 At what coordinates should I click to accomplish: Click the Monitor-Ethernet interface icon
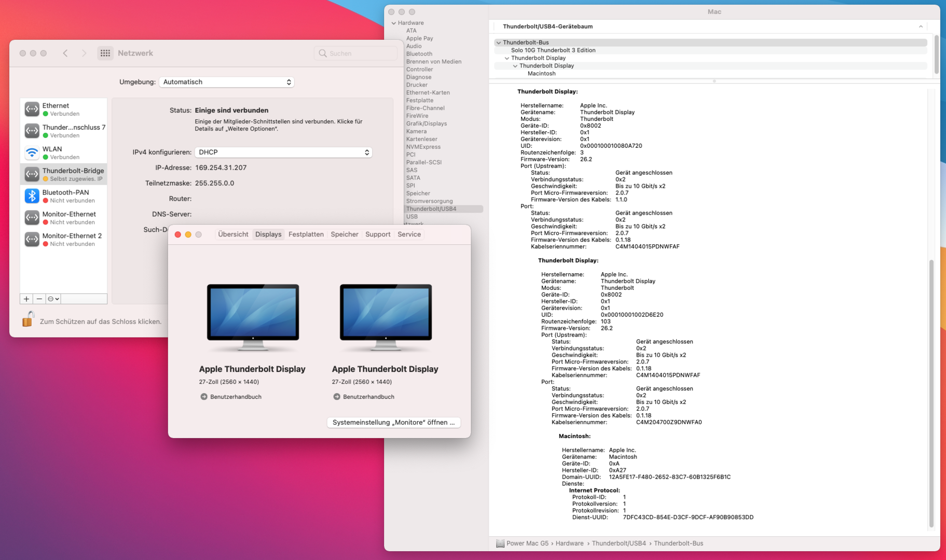[x=32, y=218]
